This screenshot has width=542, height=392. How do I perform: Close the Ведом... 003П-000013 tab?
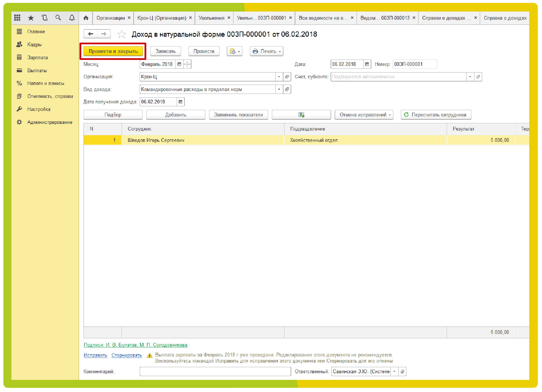click(x=414, y=18)
